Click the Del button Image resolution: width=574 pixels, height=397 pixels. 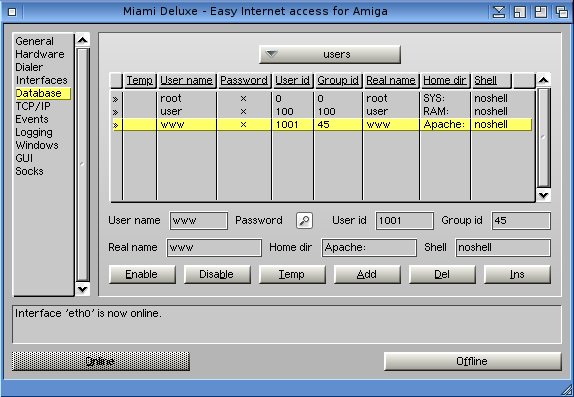(x=442, y=274)
